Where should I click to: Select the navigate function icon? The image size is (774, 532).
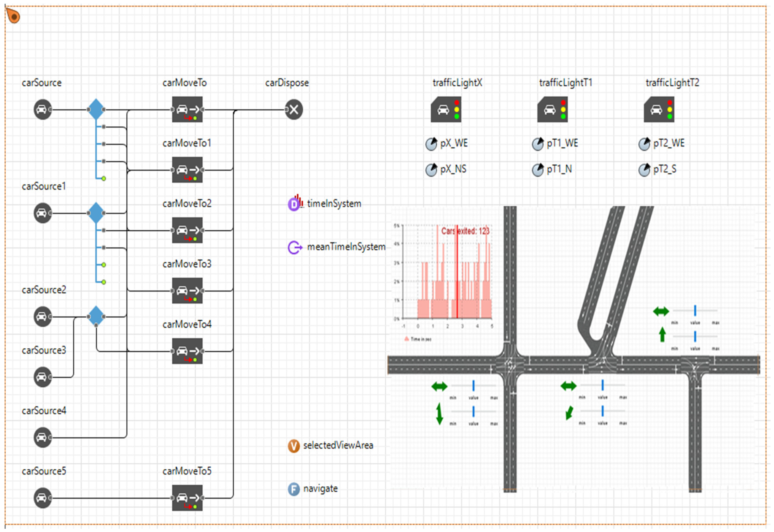tap(294, 489)
